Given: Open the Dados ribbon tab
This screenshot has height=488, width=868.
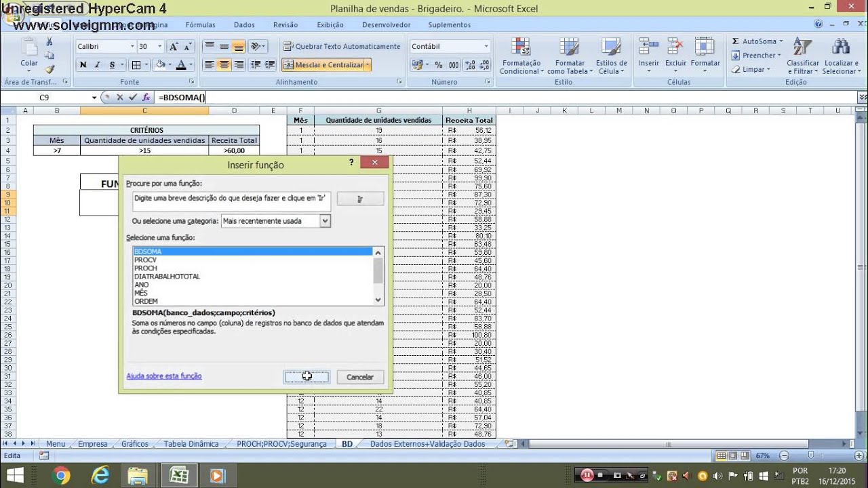Looking at the screenshot, I should [244, 25].
